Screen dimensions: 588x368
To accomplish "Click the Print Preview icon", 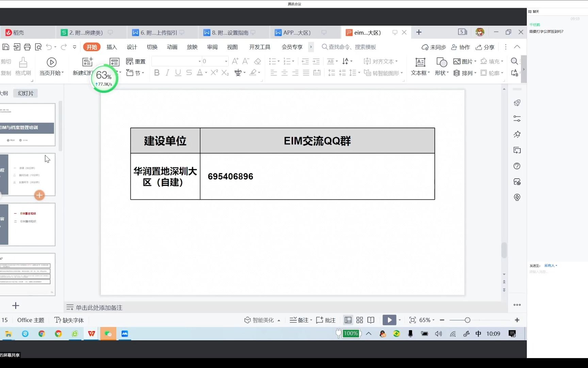I will 38,47.
